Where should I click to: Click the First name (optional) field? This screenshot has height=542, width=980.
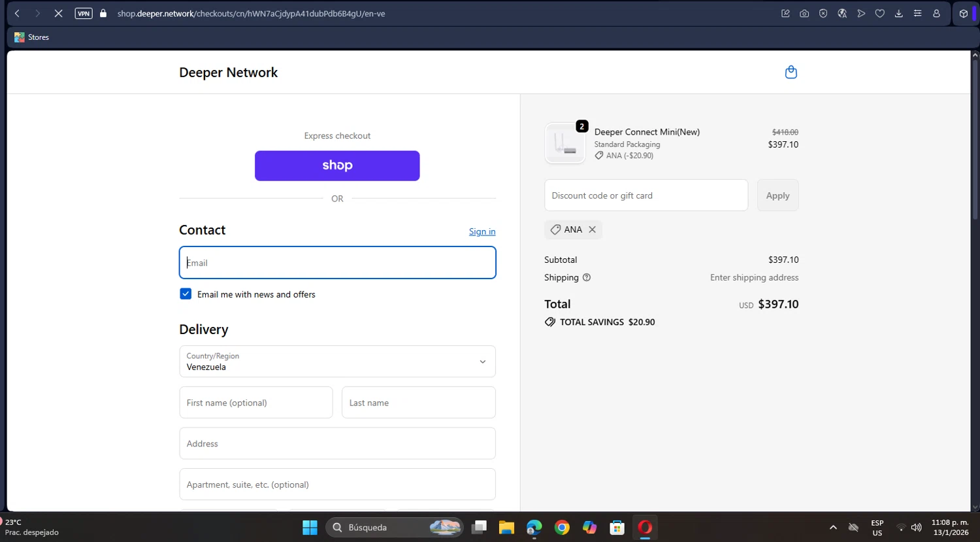coord(256,403)
